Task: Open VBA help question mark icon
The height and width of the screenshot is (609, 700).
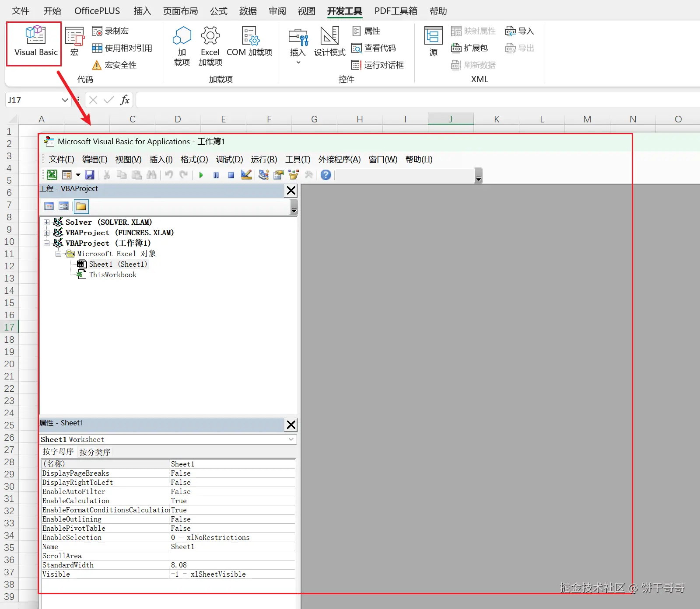Action: pos(325,175)
